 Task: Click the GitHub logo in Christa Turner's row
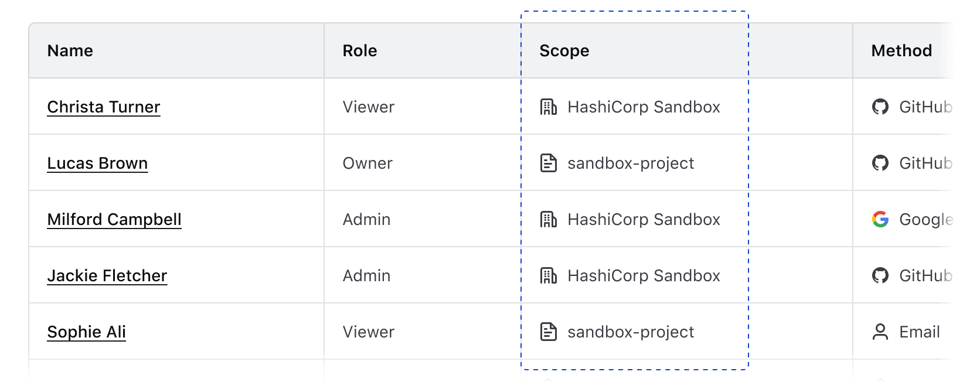[880, 107]
